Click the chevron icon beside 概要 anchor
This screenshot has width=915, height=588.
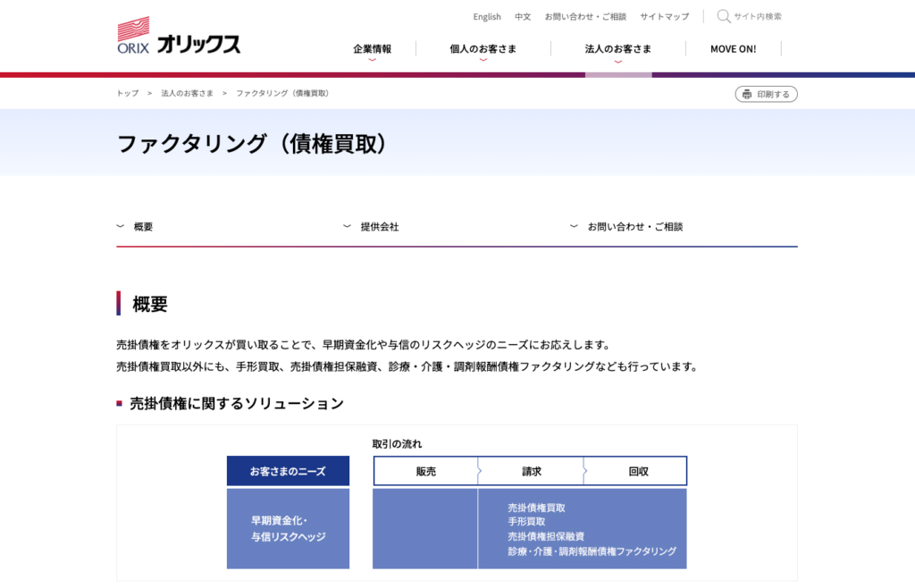[x=121, y=227]
